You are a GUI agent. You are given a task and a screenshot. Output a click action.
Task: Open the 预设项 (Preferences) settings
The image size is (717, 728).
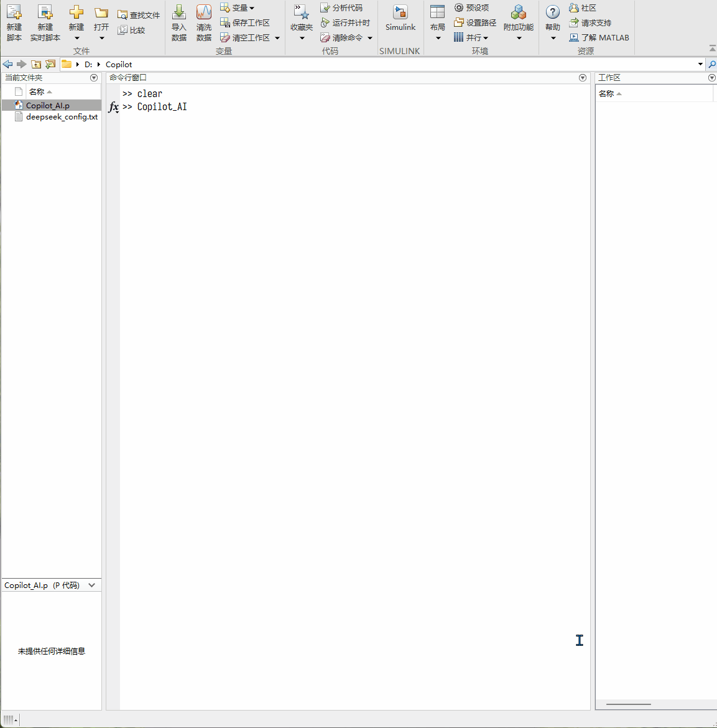coord(474,7)
